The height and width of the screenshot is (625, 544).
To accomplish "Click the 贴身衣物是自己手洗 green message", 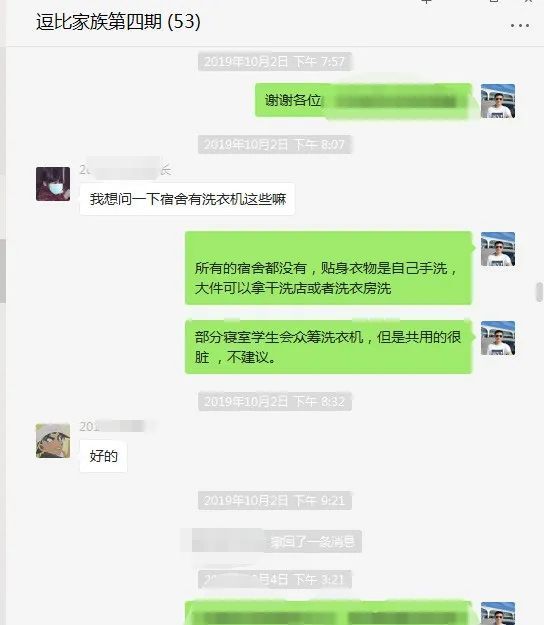I will click(x=328, y=268).
